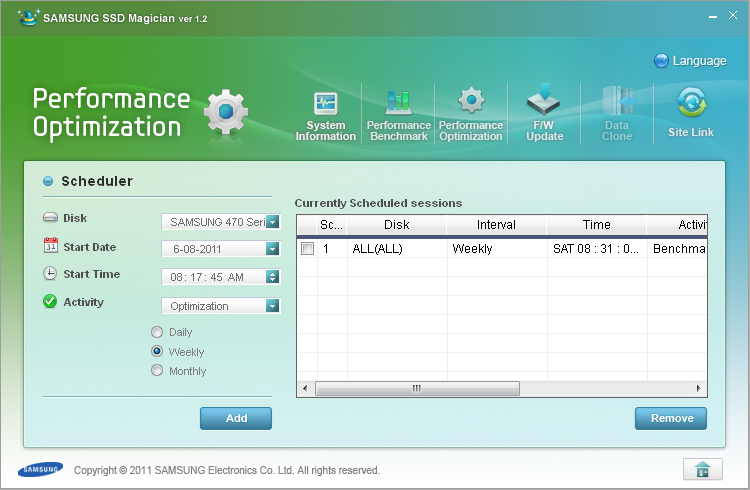This screenshot has height=490, width=750.
Task: Click the horizontal scrollbar thumb
Action: pos(417,388)
